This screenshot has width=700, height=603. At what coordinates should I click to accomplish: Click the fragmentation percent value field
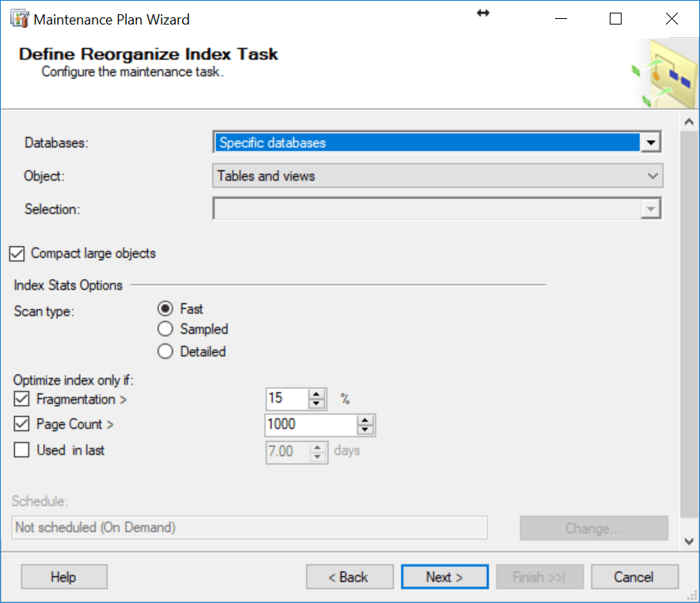coord(287,398)
